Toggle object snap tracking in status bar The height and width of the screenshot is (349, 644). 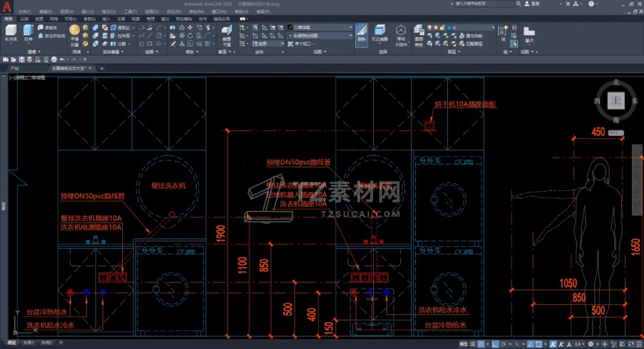tap(530, 344)
